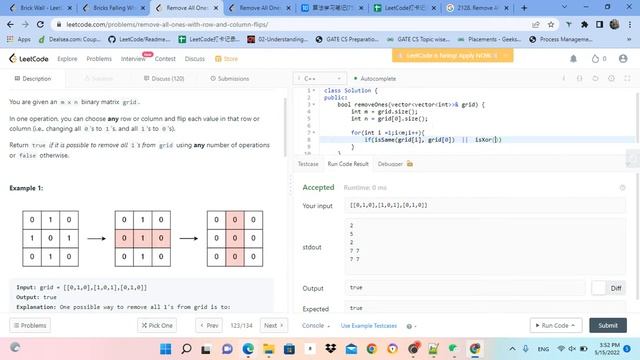Show more bookmarks chevron
This screenshot has height=360, width=640.
[x=629, y=39]
